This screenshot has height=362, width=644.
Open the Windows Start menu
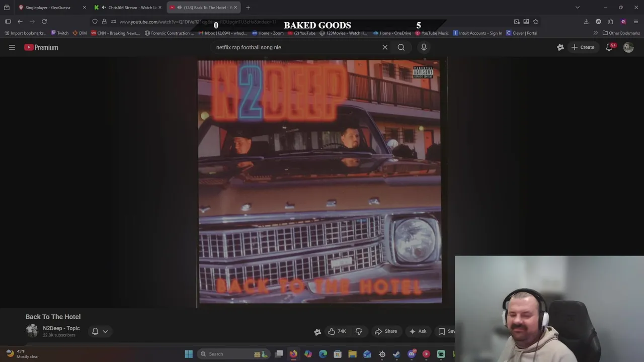coord(189,354)
